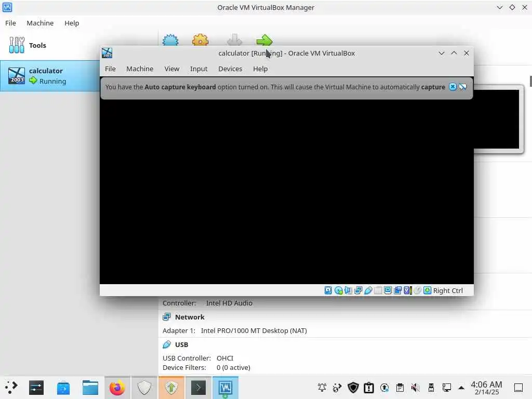Click the '0 (0 active)' device filters value
The width and height of the screenshot is (532, 399).
(233, 367)
